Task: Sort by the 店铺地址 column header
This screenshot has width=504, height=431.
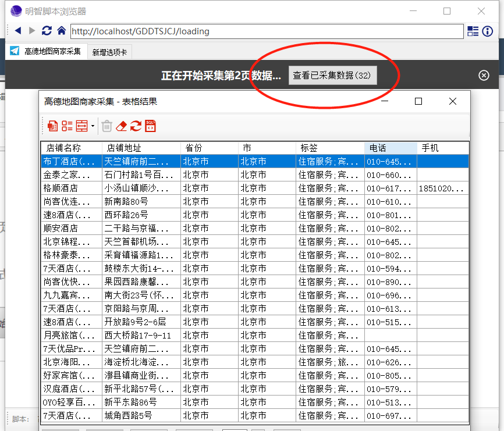Action: click(141, 148)
